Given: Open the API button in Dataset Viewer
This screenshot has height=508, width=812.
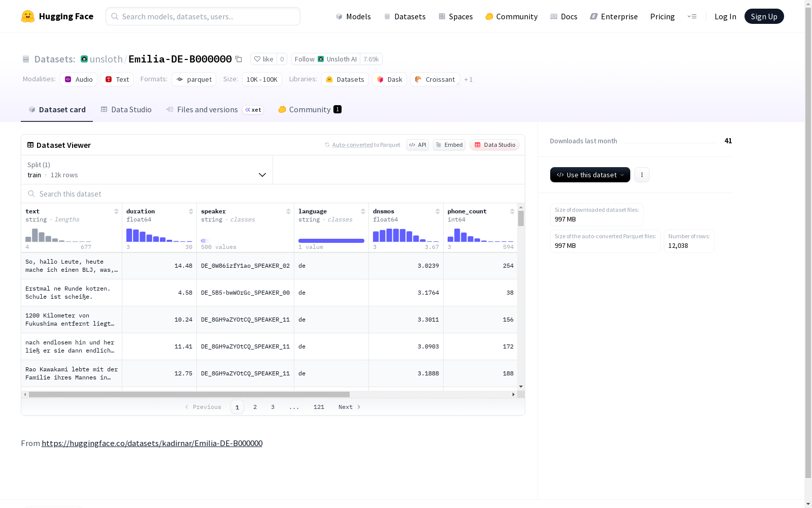Looking at the screenshot, I should click(418, 145).
